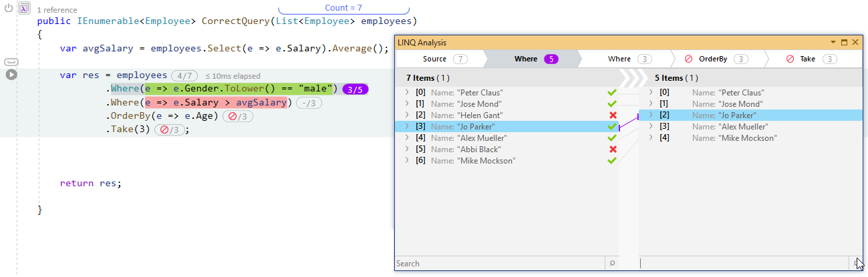Image resolution: width=868 pixels, height=277 pixels.
Task: Expand item [0] Peter Claus in 5 Items
Action: [651, 92]
